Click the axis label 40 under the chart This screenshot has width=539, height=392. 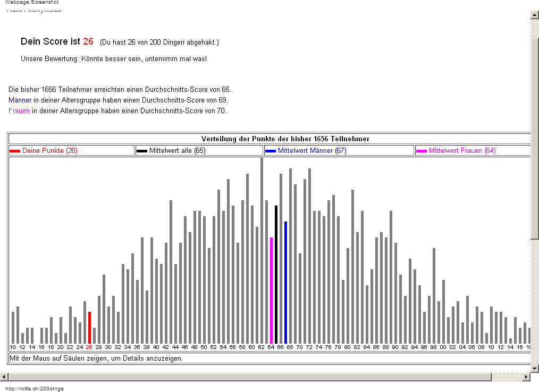click(x=156, y=347)
